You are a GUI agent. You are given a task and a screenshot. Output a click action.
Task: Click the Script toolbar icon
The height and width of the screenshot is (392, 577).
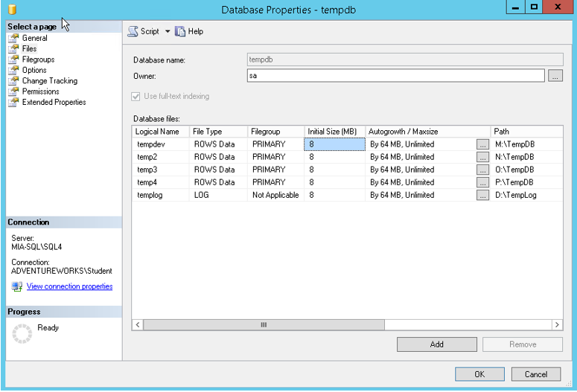coord(133,31)
